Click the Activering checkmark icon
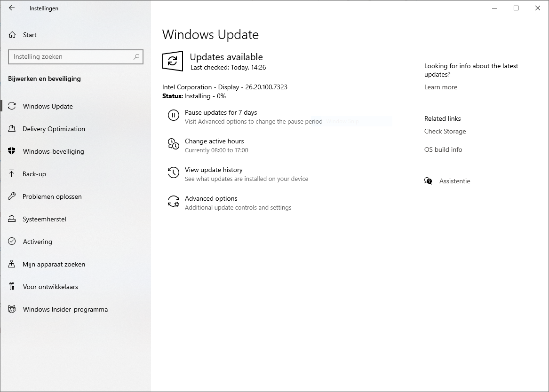 click(12, 241)
